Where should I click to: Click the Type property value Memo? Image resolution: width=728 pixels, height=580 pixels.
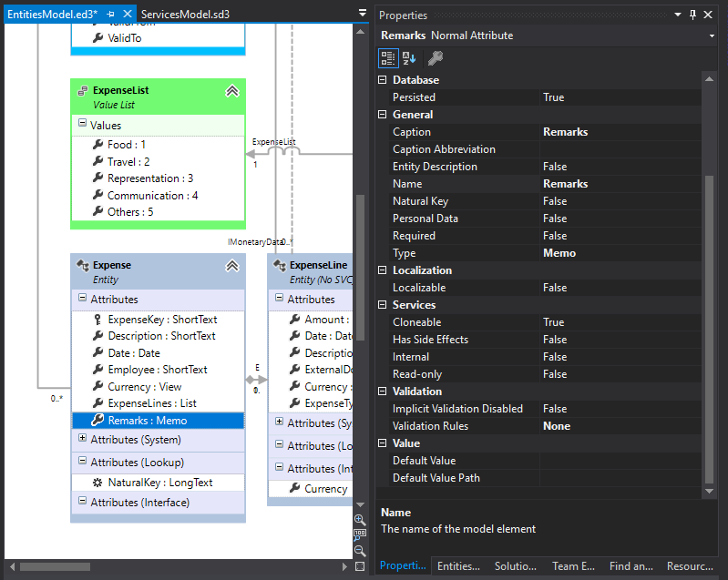point(620,253)
